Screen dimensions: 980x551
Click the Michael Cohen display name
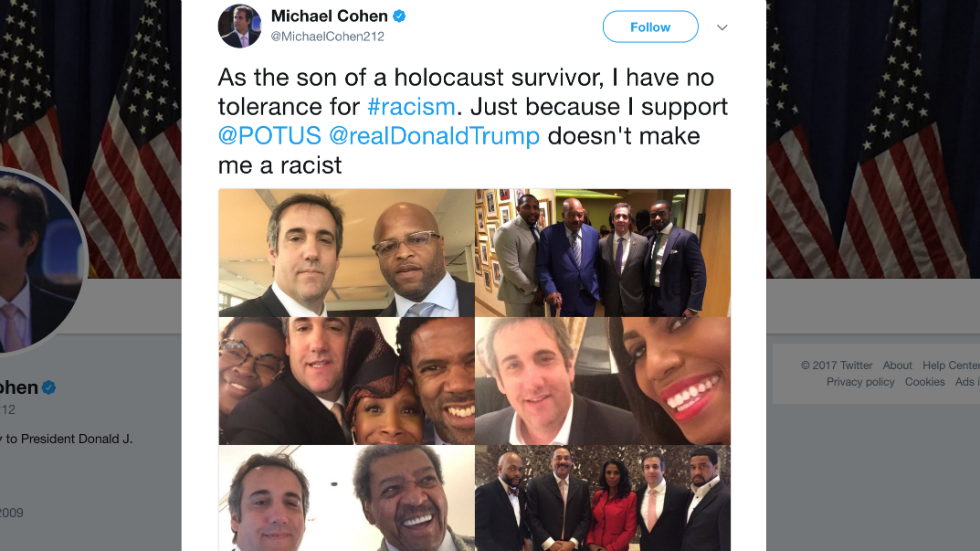click(329, 16)
